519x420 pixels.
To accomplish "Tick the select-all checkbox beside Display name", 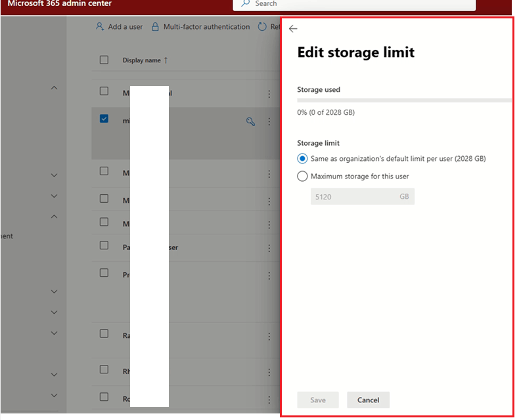I will click(104, 60).
